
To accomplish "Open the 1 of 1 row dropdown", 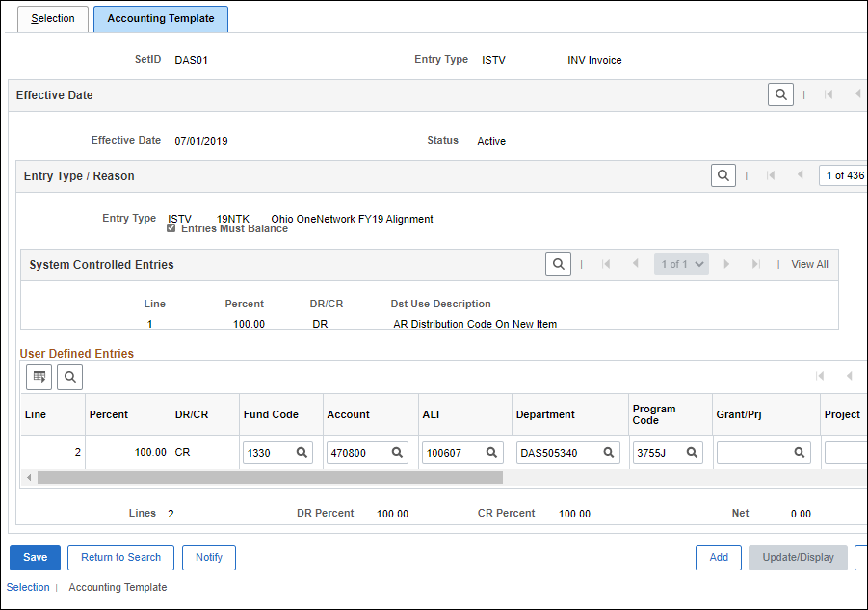I will click(x=681, y=264).
